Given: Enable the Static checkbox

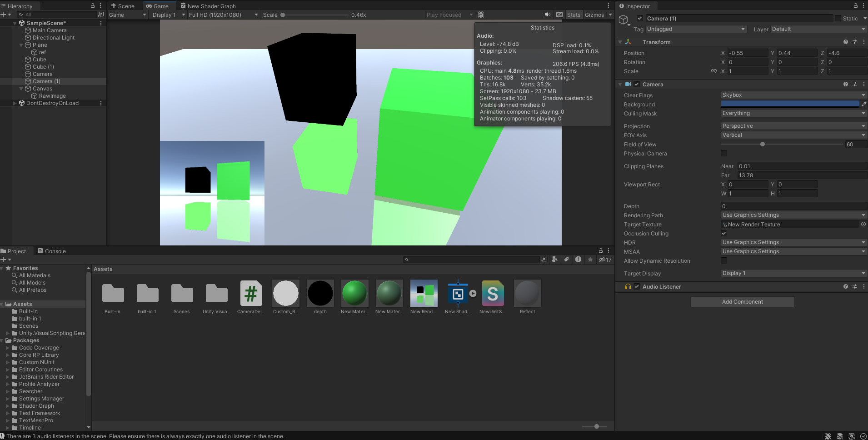Looking at the screenshot, I should point(838,18).
